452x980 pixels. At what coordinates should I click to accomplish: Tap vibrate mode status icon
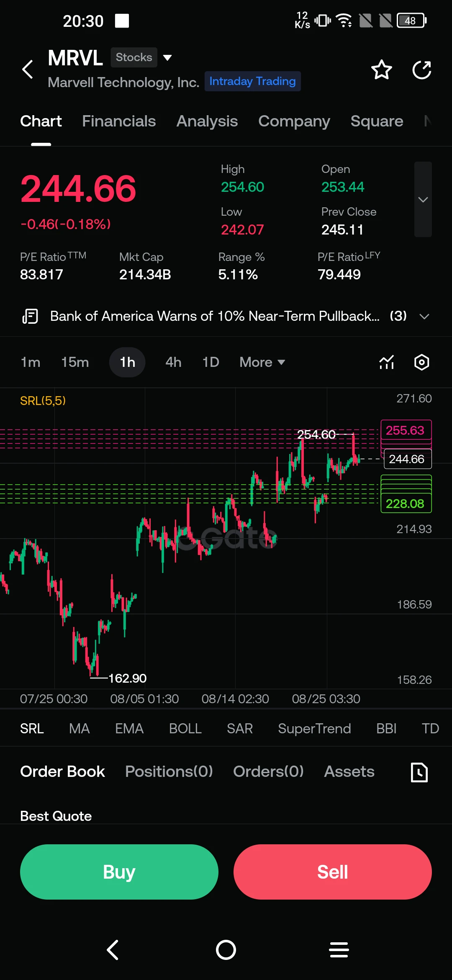click(x=323, y=20)
